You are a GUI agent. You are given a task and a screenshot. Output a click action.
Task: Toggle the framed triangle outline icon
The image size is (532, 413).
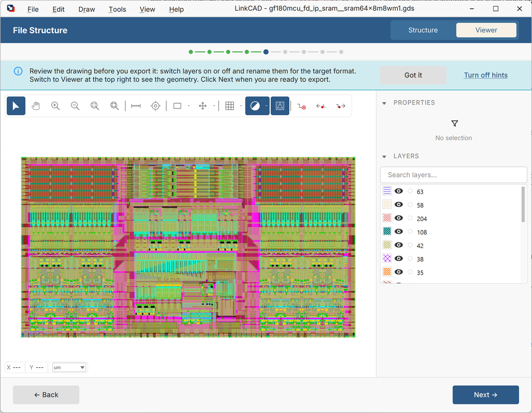pyautogui.click(x=280, y=106)
